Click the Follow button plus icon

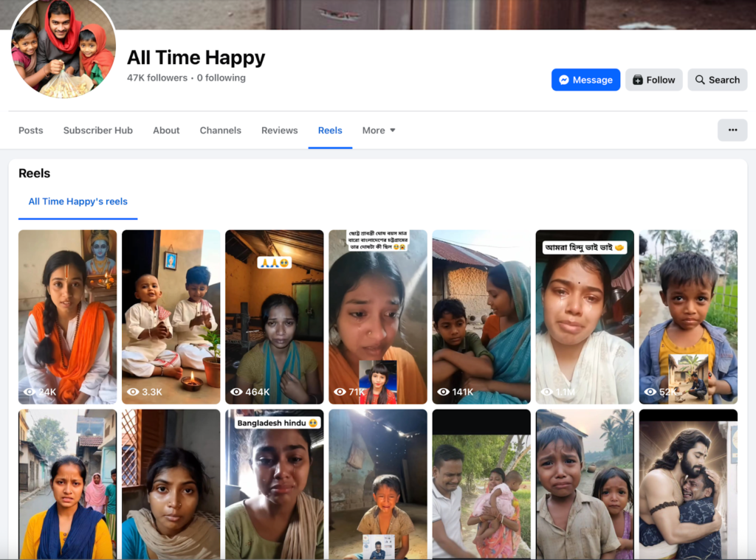click(638, 80)
